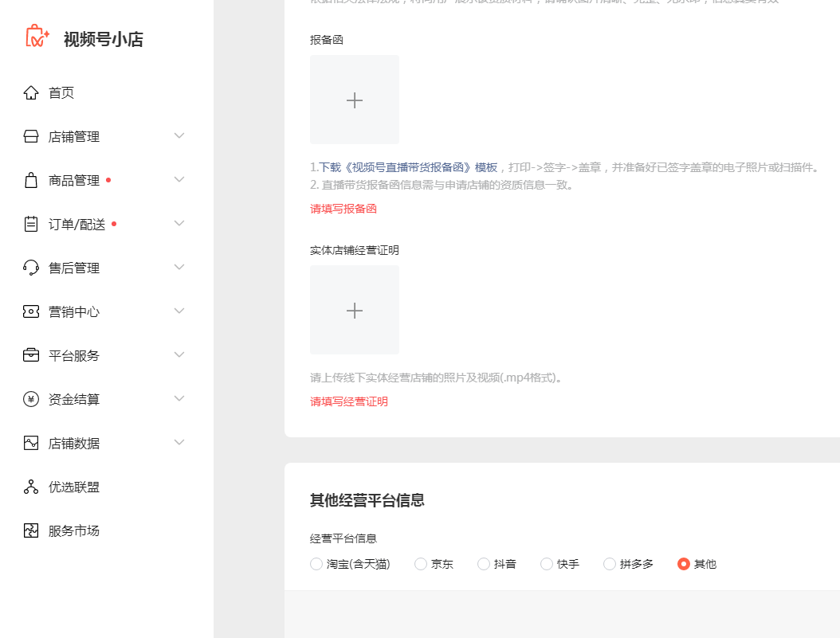Go to 优选联盟 menu label
The image size is (840, 638).
tap(74, 487)
